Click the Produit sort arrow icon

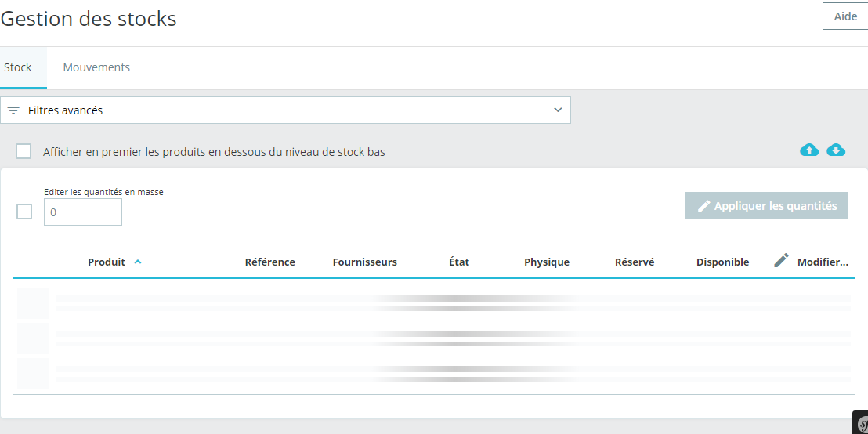pyautogui.click(x=138, y=262)
